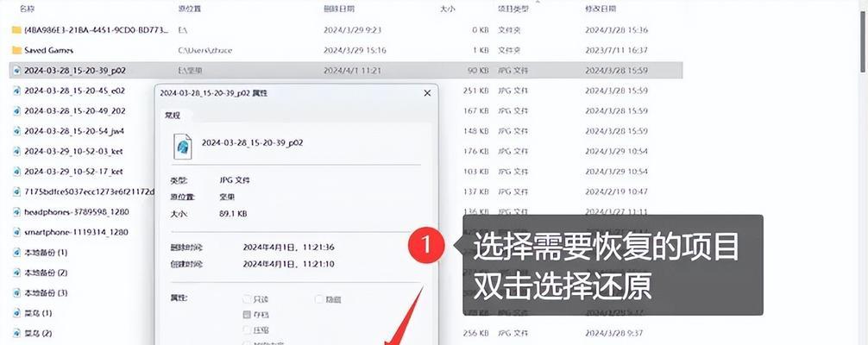The height and width of the screenshot is (345, 868).
Task: Select the file name 本地备份 (2)
Action: point(46,273)
